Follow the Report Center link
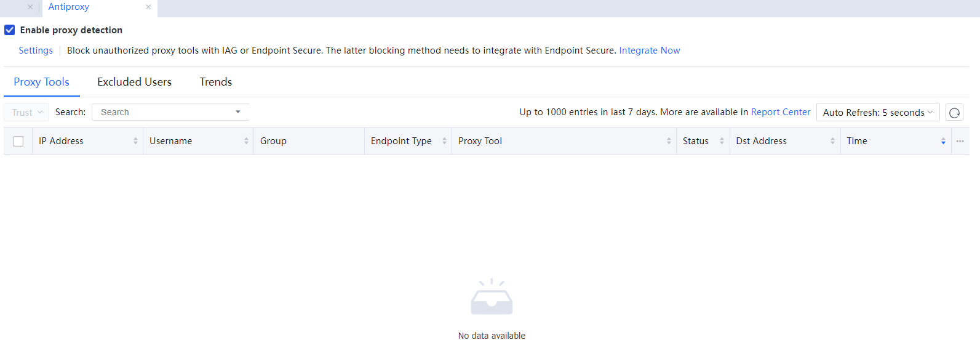 click(780, 112)
